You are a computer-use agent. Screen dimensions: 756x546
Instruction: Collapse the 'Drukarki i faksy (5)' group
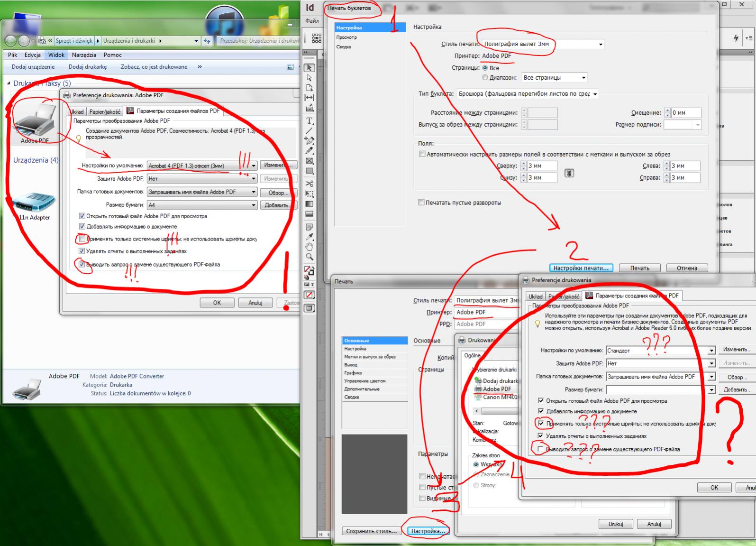coord(9,83)
